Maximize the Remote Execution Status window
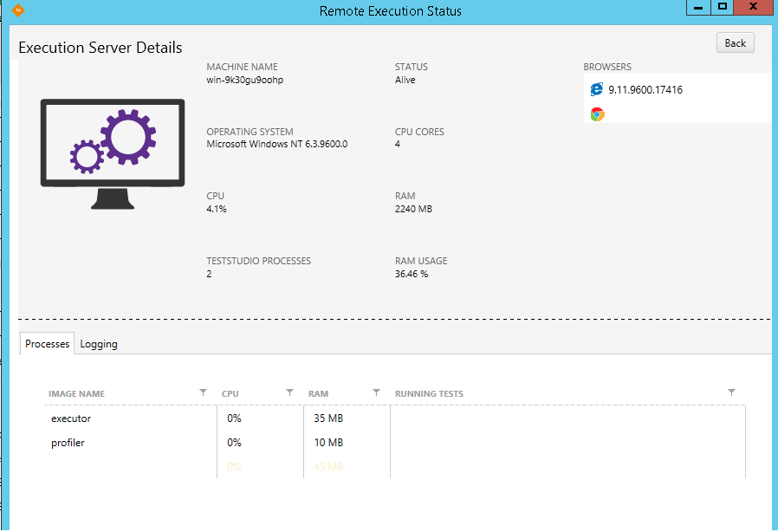778x532 pixels. [x=722, y=8]
